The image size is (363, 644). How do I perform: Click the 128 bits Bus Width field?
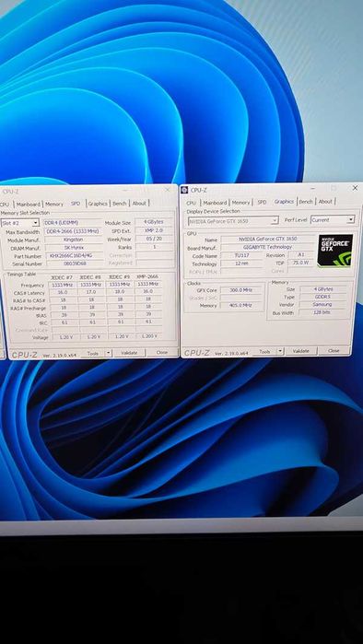pyautogui.click(x=322, y=312)
